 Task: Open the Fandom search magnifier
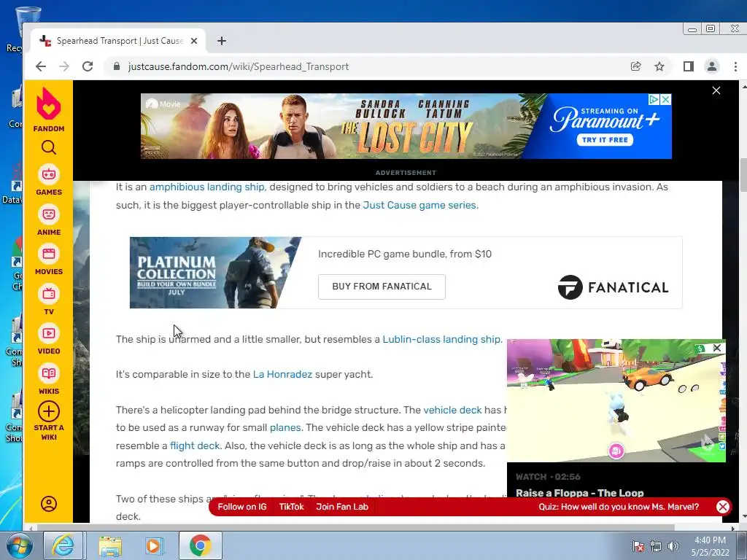coord(49,147)
